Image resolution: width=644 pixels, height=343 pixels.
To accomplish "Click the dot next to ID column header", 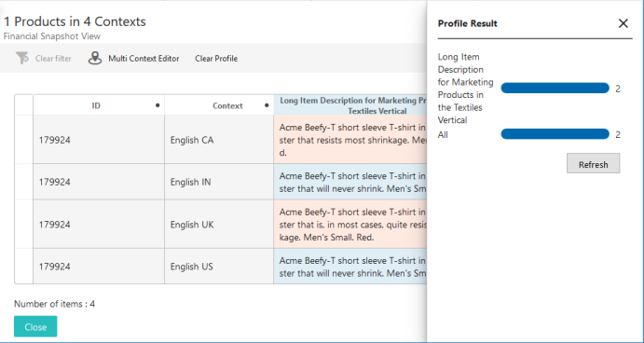I will click(x=158, y=105).
